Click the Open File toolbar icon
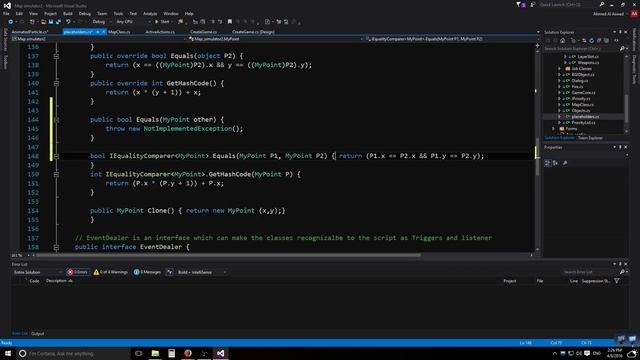The width and height of the screenshot is (640, 360). 43,22
